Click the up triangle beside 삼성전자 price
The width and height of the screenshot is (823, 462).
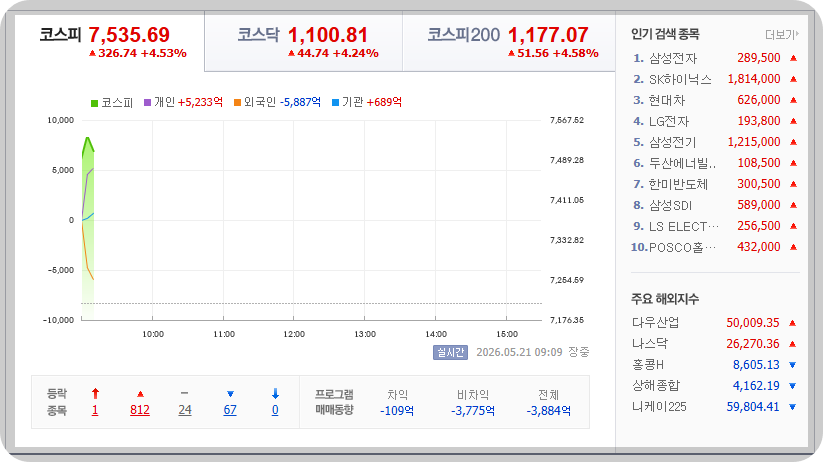coord(794,58)
